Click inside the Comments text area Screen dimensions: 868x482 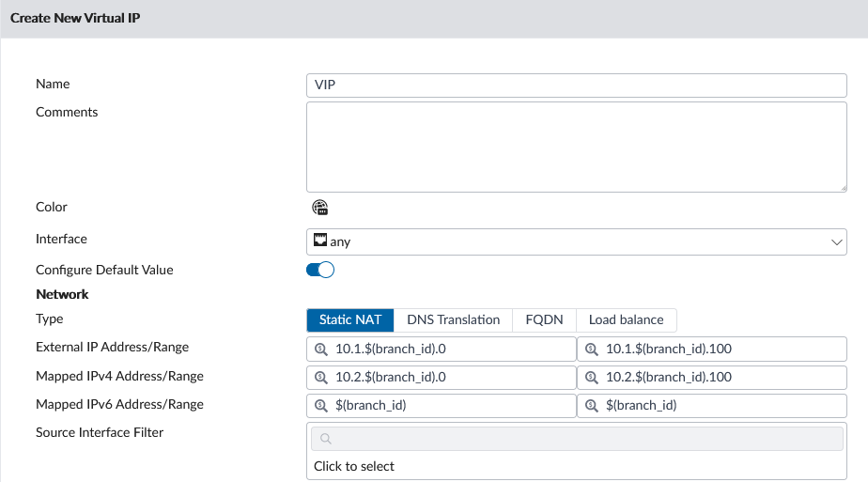tap(576, 147)
